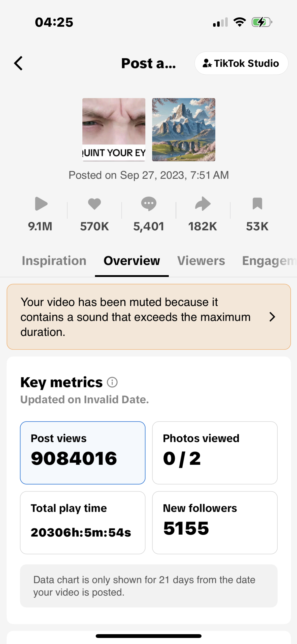
Task: Open the squint your eyes thumbnail
Action: [x=114, y=130]
